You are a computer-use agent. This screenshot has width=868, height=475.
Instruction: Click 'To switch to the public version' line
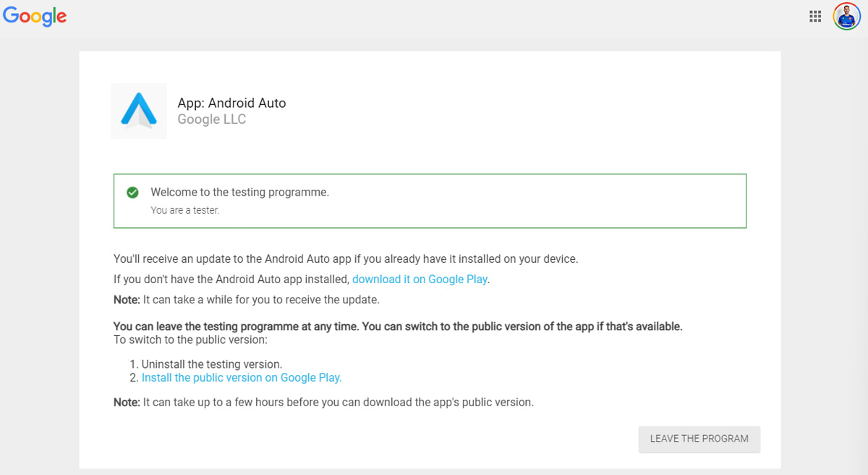(x=190, y=340)
